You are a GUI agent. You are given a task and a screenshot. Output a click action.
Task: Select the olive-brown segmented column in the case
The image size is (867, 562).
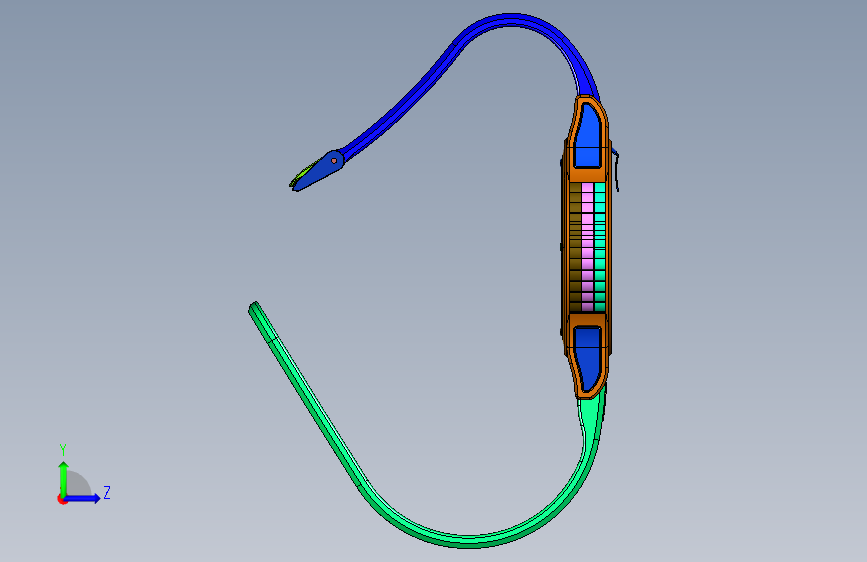tap(575, 247)
